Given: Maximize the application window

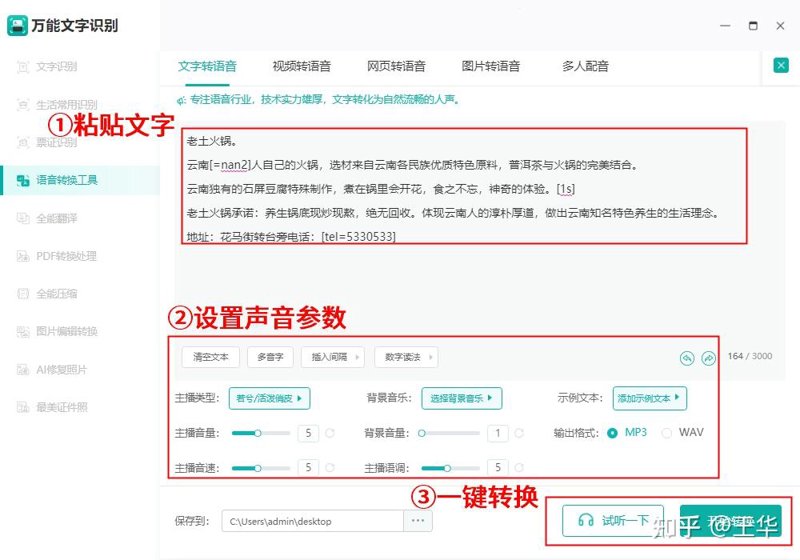Looking at the screenshot, I should [x=753, y=26].
